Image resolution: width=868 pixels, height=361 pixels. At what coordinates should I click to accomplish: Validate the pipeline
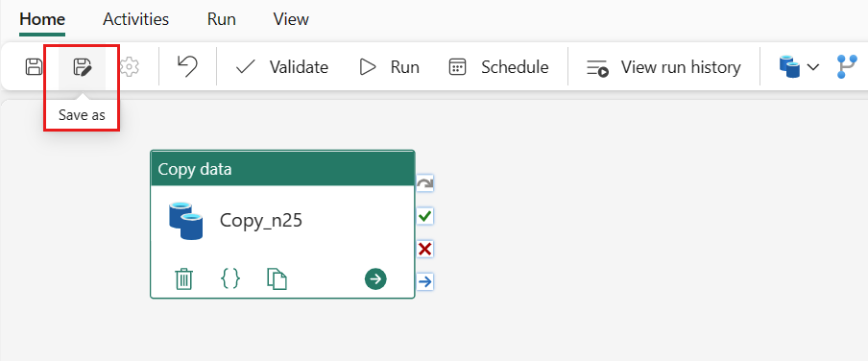coord(281,67)
